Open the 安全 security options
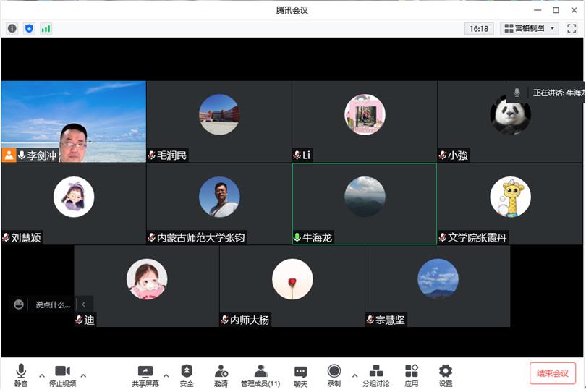The image size is (586, 392). [x=187, y=375]
